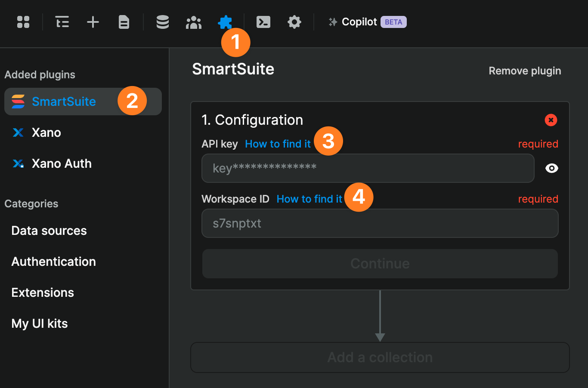
Task: Expand the Data sources category
Action: click(49, 231)
